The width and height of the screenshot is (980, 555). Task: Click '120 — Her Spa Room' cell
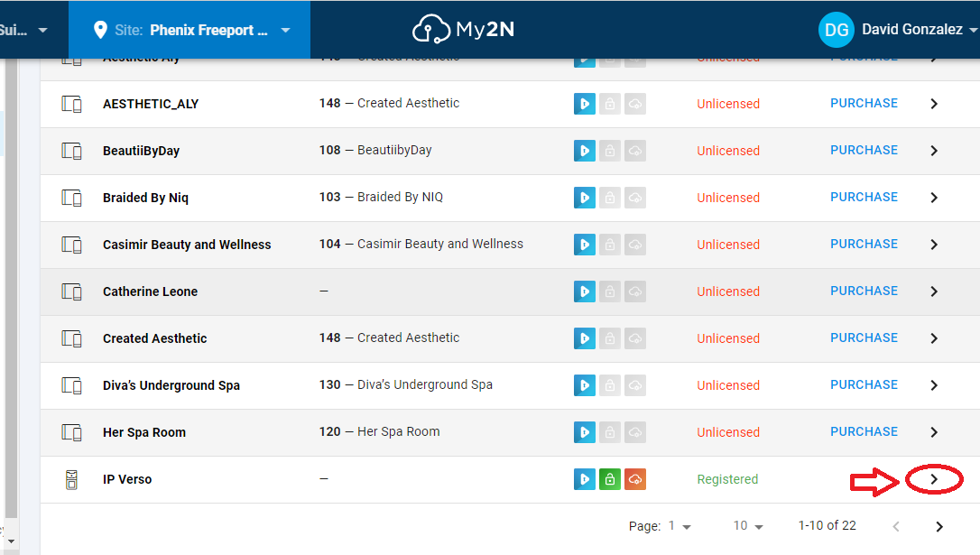click(x=379, y=431)
